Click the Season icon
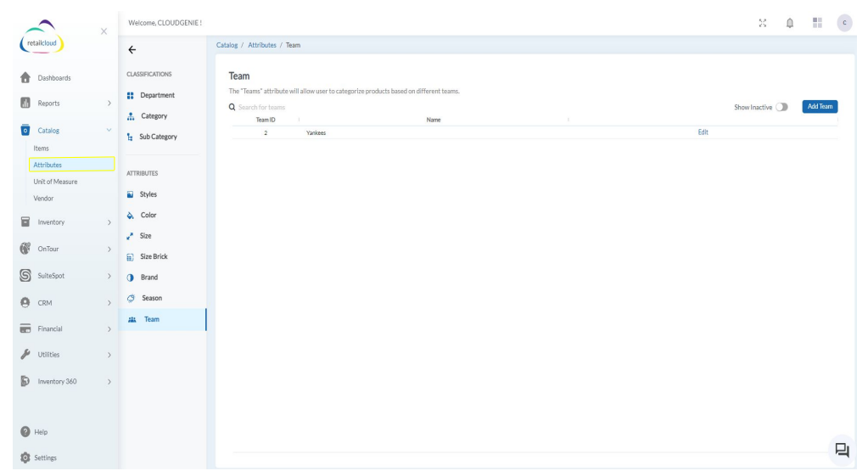 (131, 299)
